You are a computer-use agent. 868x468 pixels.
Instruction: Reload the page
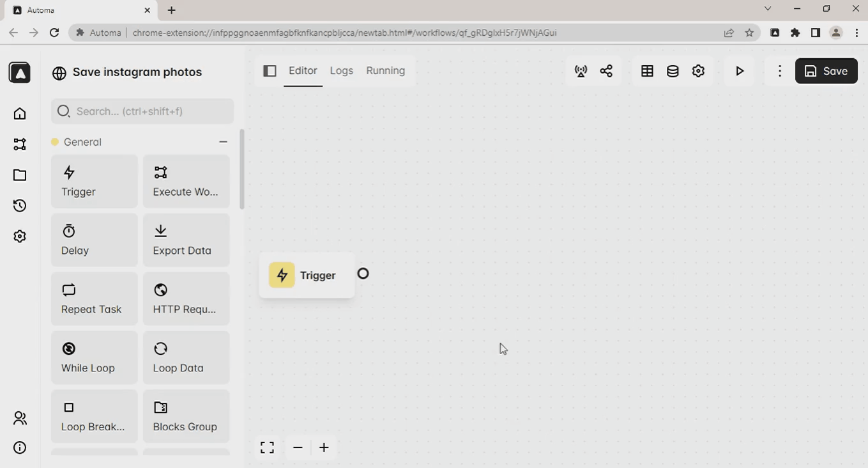pyautogui.click(x=54, y=33)
